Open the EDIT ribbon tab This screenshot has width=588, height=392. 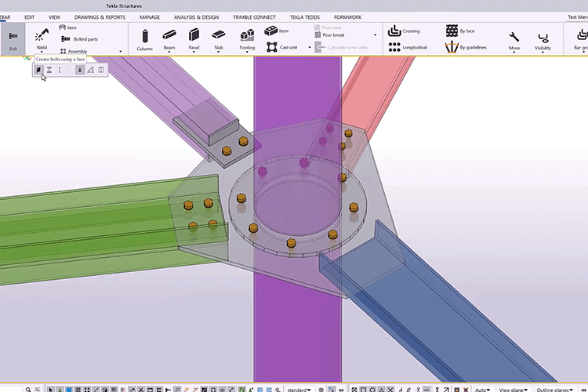tap(29, 17)
